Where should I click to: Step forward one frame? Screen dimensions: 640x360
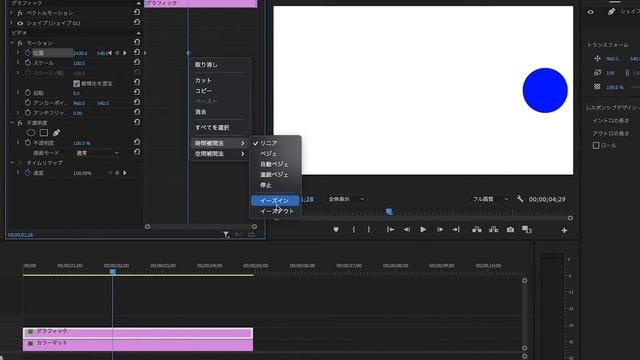point(440,230)
